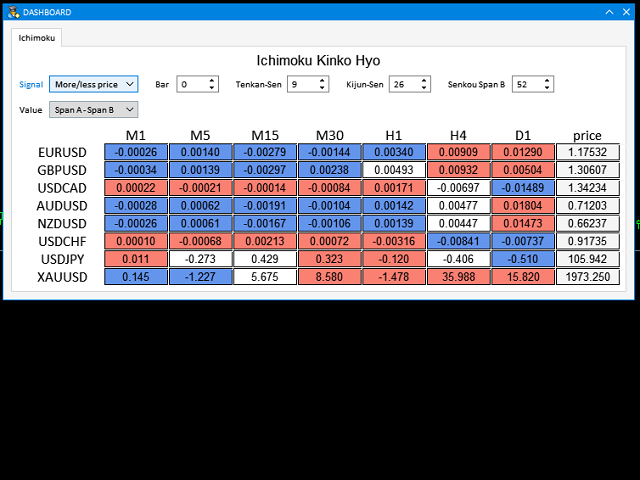640x480 pixels.
Task: Click the EURUSD M1 cell
Action: (136, 152)
